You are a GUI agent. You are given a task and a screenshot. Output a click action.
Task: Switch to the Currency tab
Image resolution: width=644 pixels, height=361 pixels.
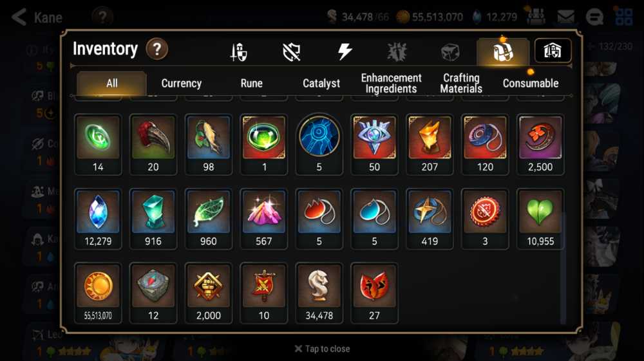coord(181,83)
